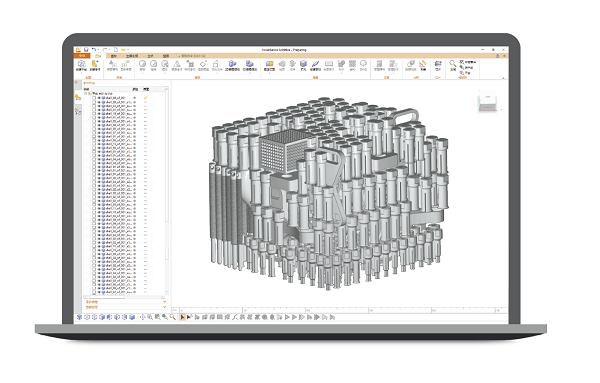Click the magnifier zoom icon in ribbon
Image resolution: width=600 pixels, height=383 pixels.
452,64
